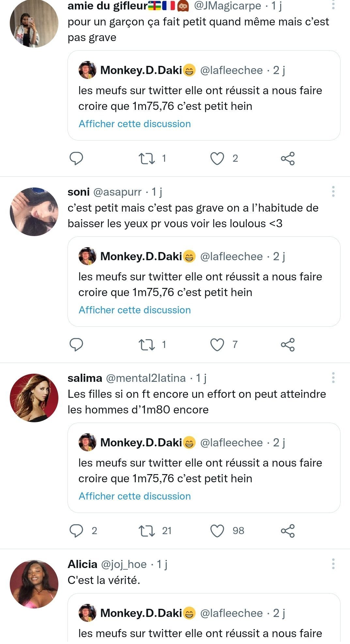Open more options for salima's tweet
350x644 pixels.
tap(333, 378)
